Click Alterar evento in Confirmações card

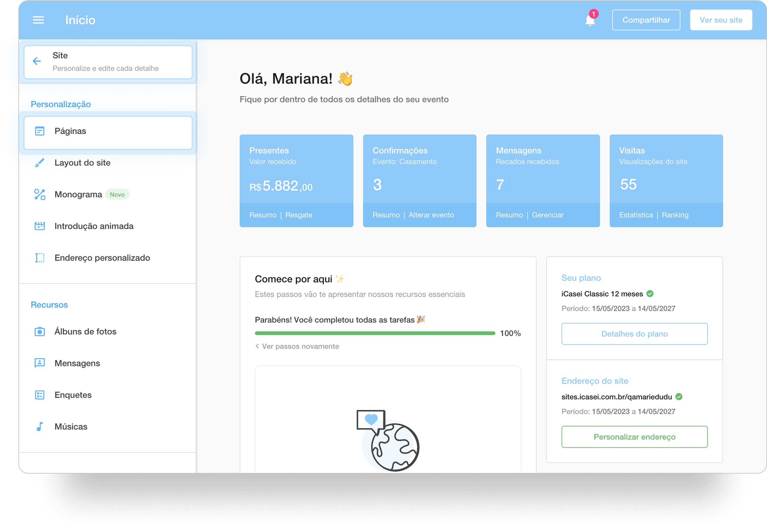432,215
